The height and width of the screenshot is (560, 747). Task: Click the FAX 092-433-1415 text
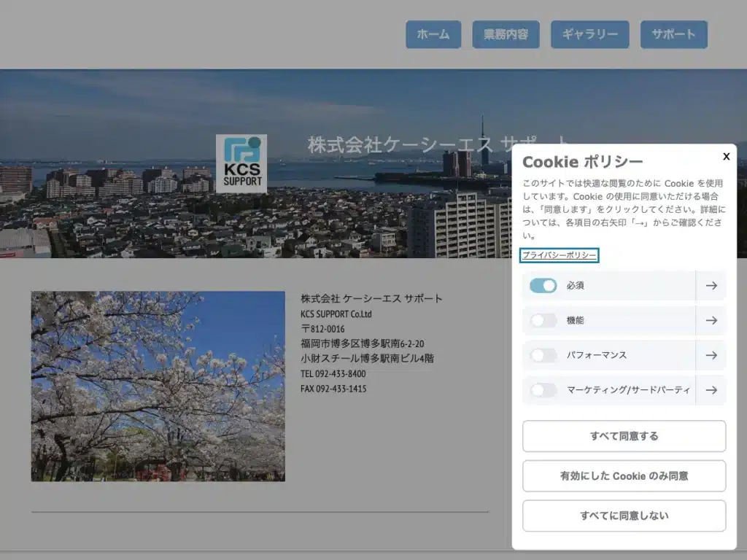tap(333, 389)
